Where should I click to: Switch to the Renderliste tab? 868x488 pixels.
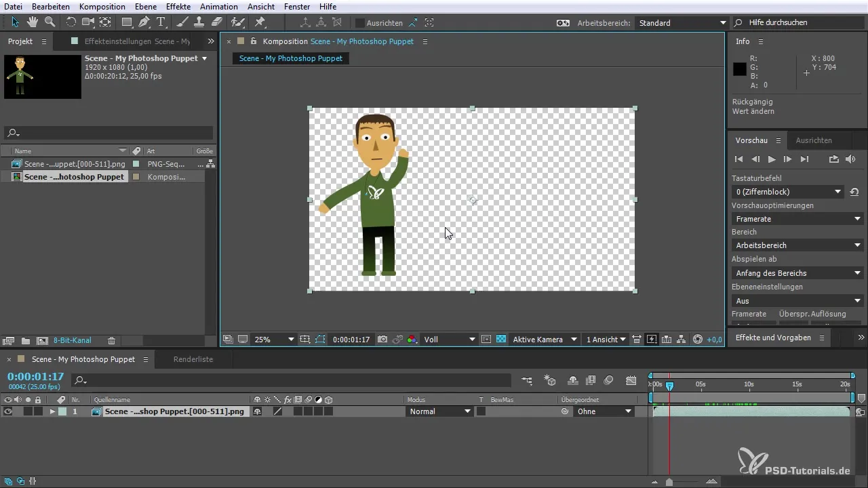click(x=193, y=359)
